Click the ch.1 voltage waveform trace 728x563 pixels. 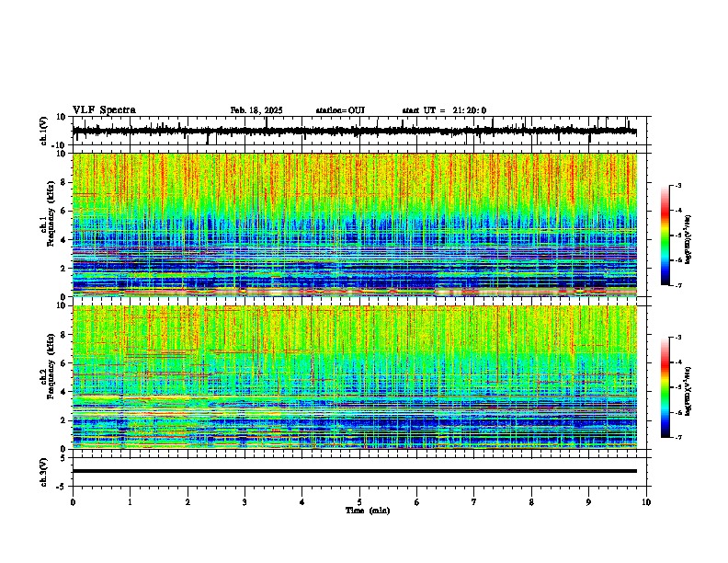[x=355, y=132]
